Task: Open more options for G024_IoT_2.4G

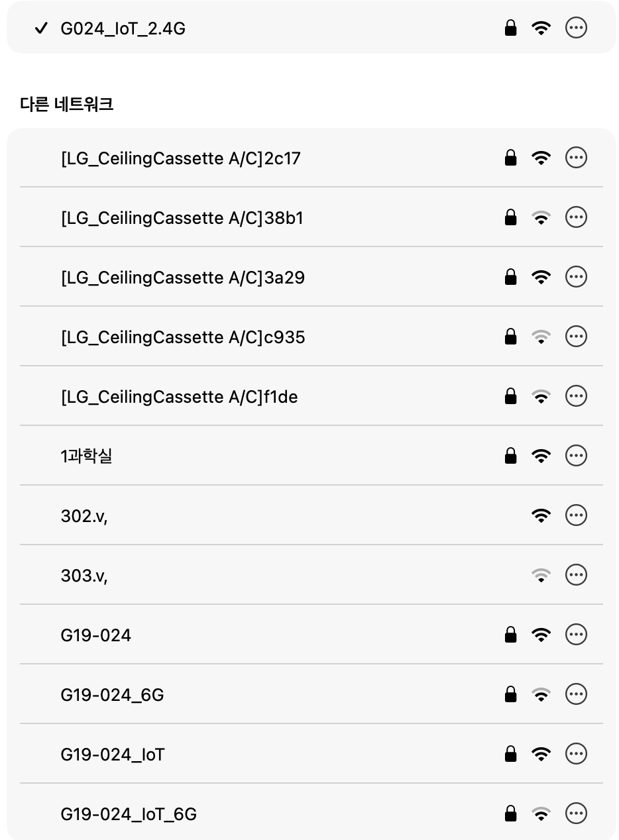Action: click(576, 28)
